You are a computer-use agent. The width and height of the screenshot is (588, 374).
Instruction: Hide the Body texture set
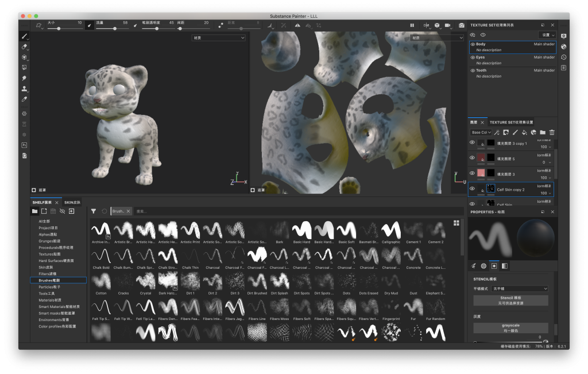[x=473, y=44]
